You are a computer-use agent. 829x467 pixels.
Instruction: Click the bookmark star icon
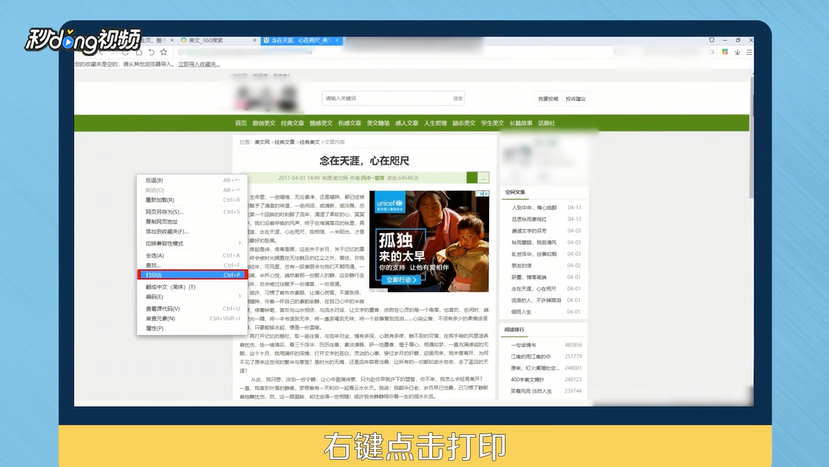coord(164,52)
